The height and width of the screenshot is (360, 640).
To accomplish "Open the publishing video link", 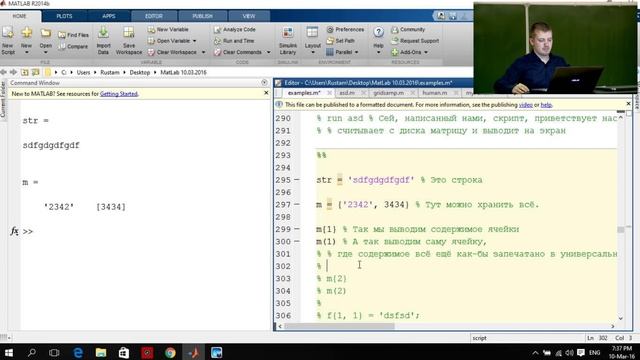I will (x=526, y=105).
